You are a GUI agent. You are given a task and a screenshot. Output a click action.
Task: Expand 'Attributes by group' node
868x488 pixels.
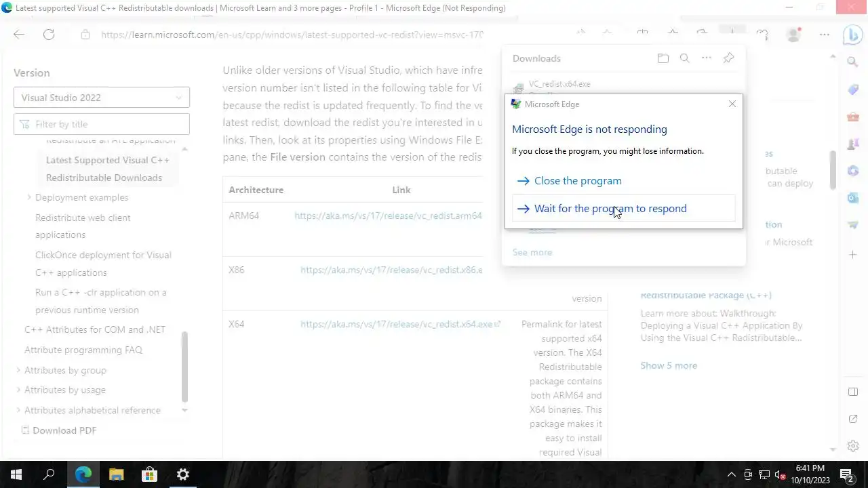point(18,370)
